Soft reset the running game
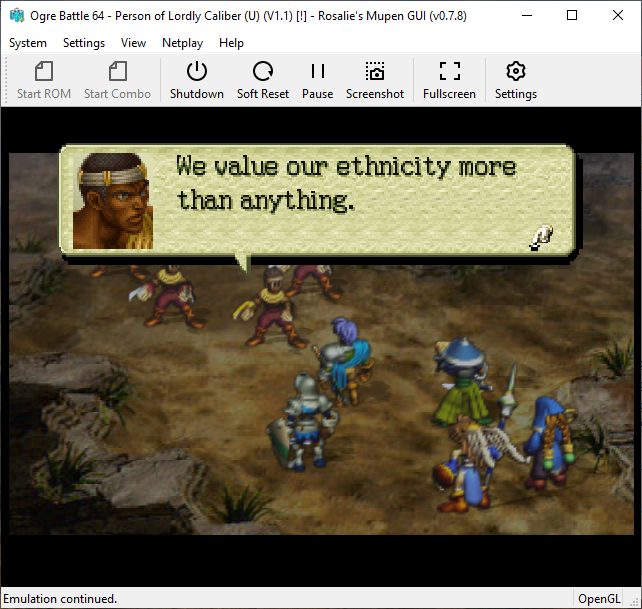642x609 pixels. (x=263, y=80)
